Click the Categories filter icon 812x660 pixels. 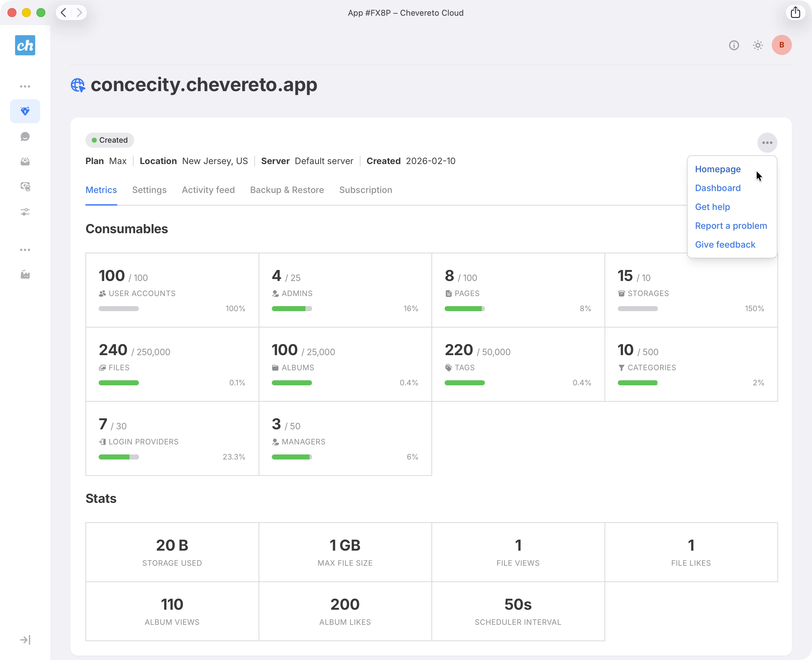coord(621,368)
